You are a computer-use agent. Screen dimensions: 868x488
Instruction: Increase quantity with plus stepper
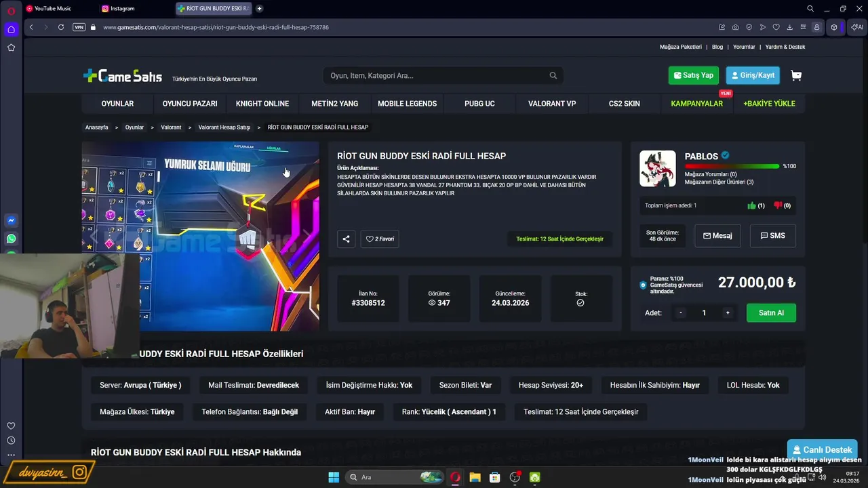728,312
